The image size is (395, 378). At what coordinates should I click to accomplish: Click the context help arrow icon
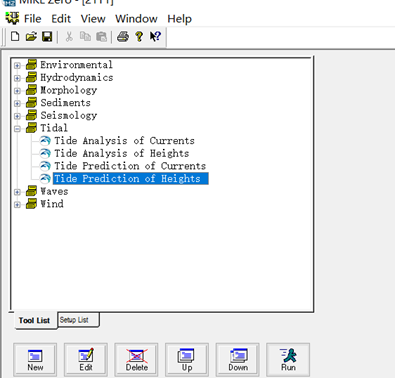pyautogui.click(x=155, y=36)
